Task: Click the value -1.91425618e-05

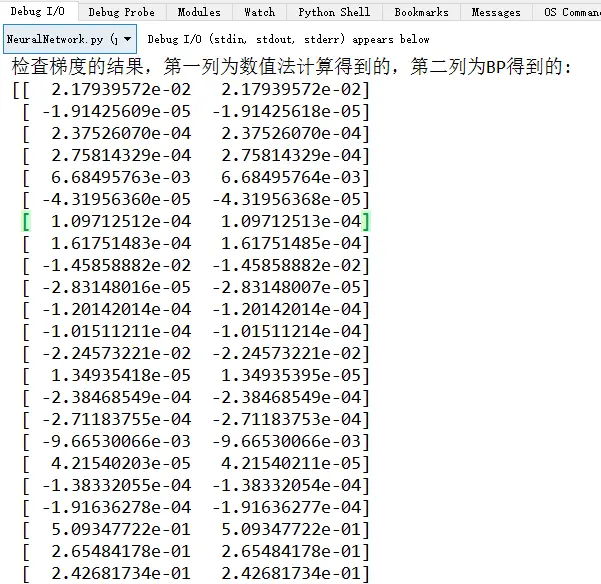Action: point(286,112)
